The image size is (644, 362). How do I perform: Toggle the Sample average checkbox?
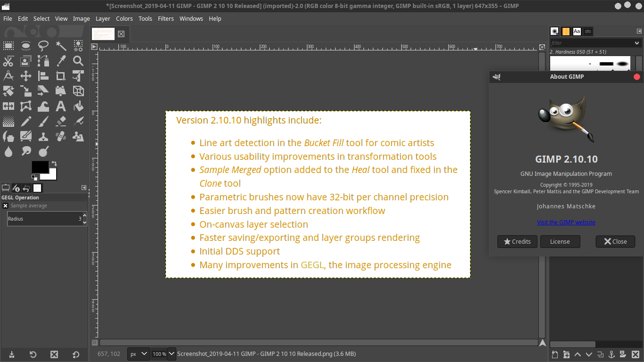(5, 206)
